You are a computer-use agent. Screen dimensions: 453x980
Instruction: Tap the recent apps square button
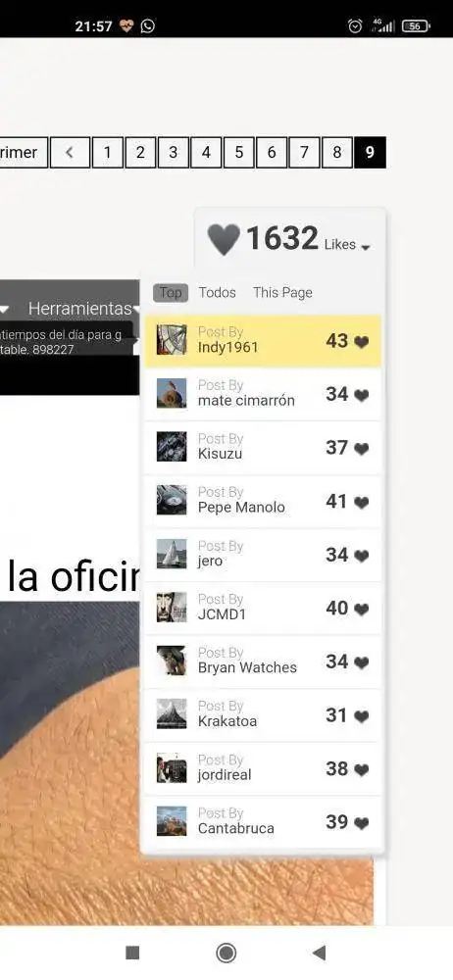point(132,953)
